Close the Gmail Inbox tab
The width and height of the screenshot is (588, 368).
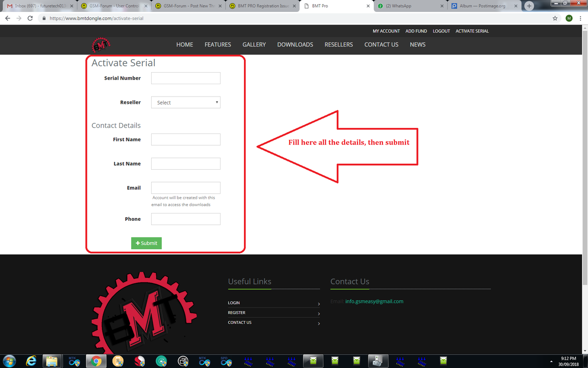click(71, 6)
